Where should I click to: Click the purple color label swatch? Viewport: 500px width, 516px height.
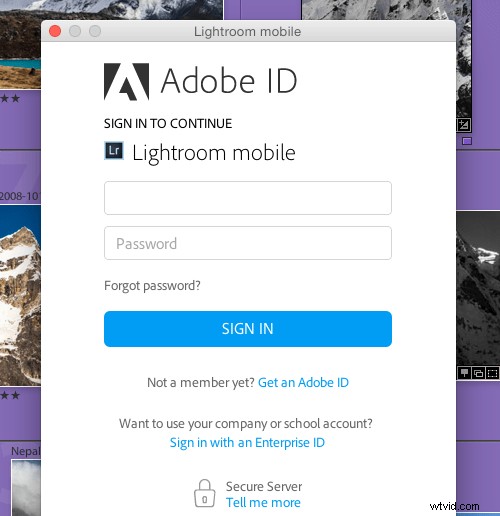tap(467, 141)
